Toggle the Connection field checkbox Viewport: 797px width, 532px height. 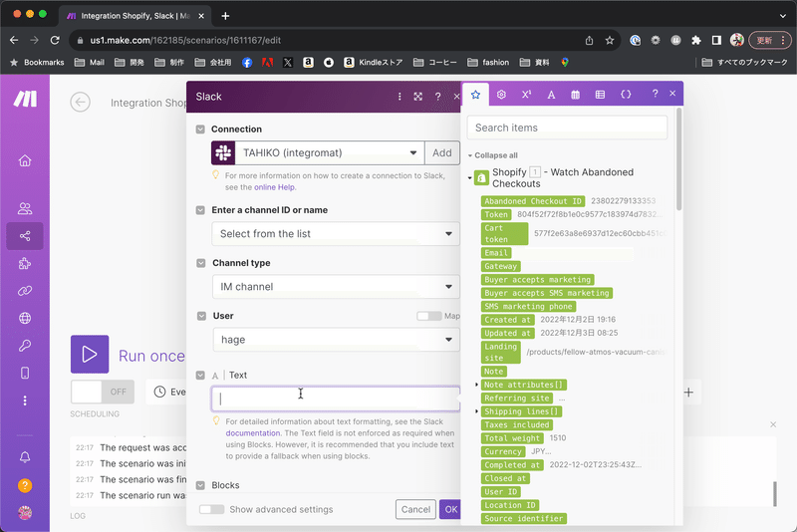click(200, 130)
